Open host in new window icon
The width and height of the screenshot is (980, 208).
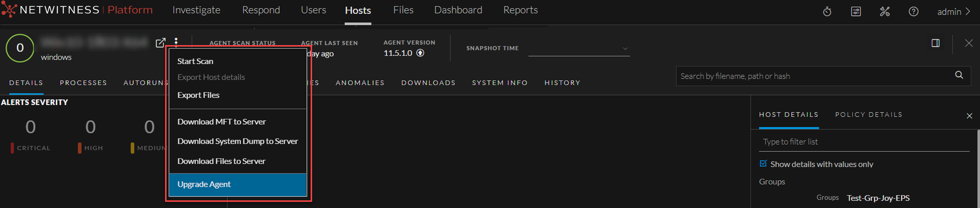click(160, 43)
